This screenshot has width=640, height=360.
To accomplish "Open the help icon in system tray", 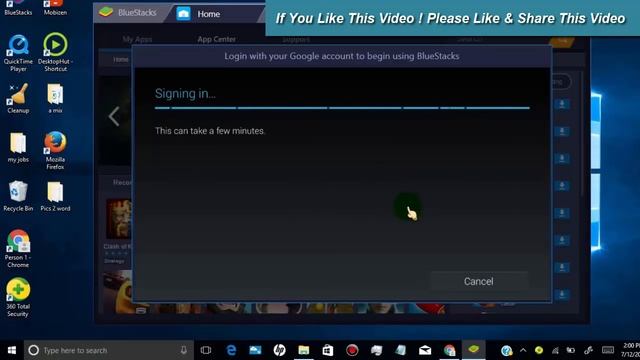I will (507, 350).
